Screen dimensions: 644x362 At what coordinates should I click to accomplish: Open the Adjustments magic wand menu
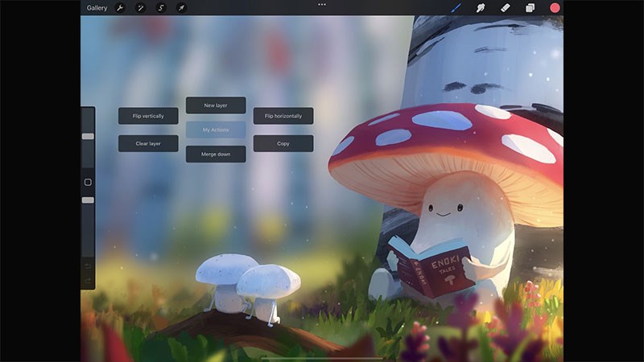coord(140,8)
